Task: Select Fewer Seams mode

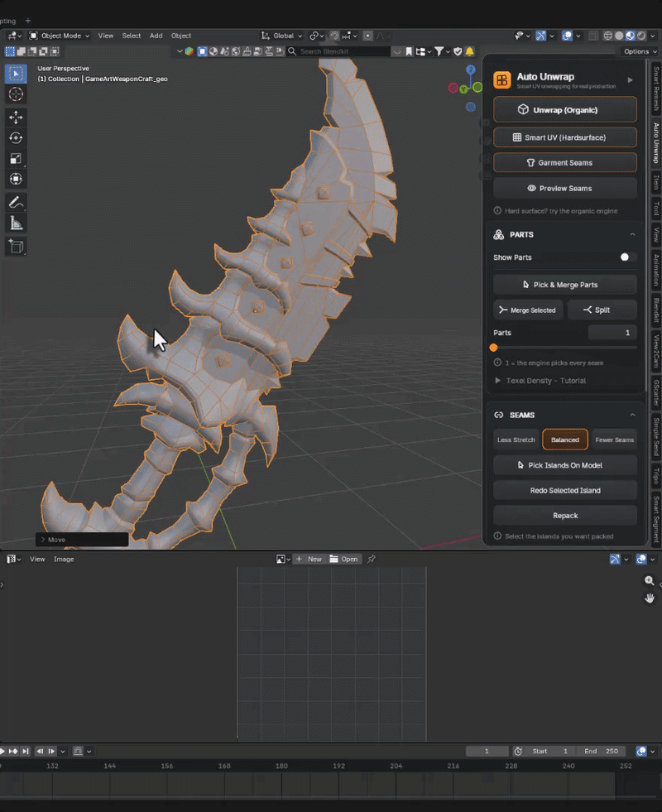Action: coord(614,440)
